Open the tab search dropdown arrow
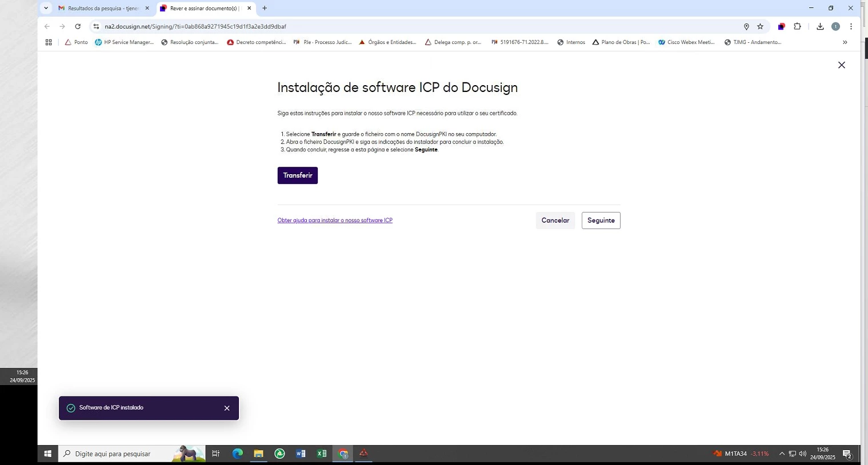Image resolution: width=868 pixels, height=465 pixels. pos(46,9)
